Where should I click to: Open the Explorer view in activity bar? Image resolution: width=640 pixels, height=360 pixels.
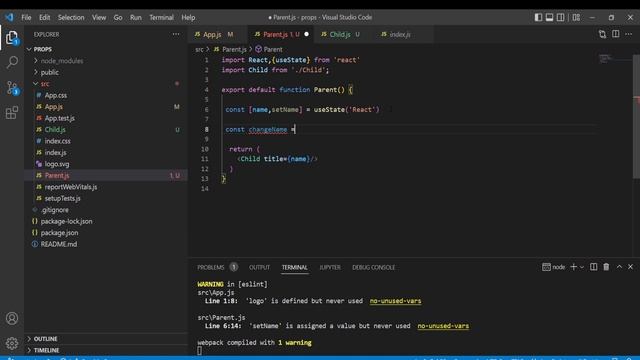coord(12,38)
